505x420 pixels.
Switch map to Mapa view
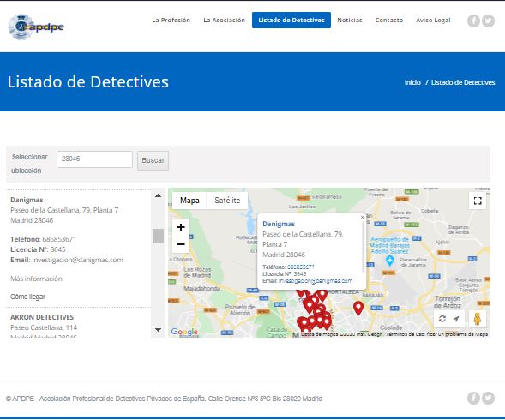point(189,201)
